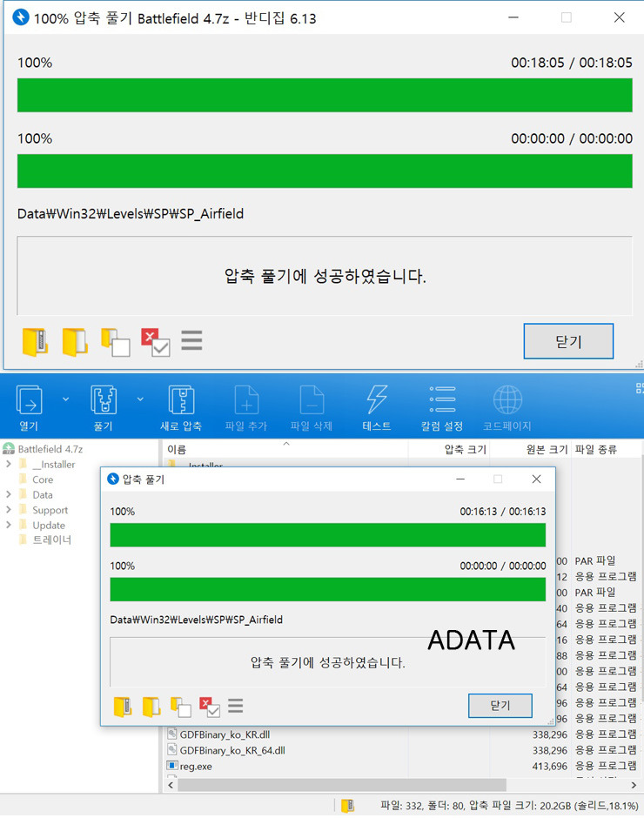The width and height of the screenshot is (644, 818).
Task: Open archive folder icon in top extraction window
Action: [35, 342]
